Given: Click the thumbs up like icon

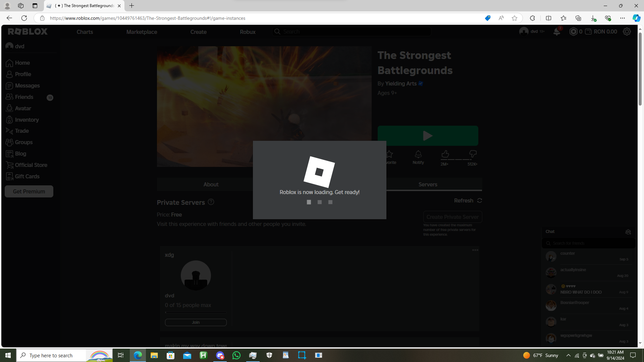Looking at the screenshot, I should pos(445,154).
